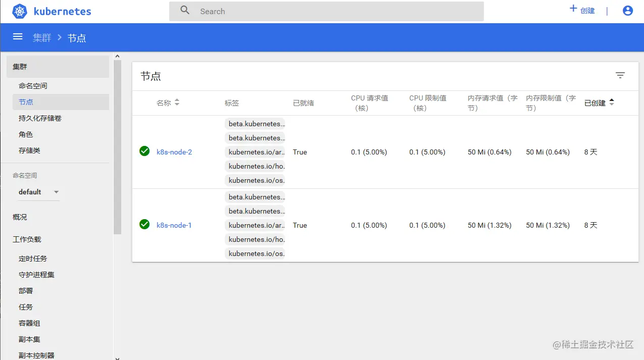Click CPU 请求值 column header
644x360 pixels.
coord(370,103)
